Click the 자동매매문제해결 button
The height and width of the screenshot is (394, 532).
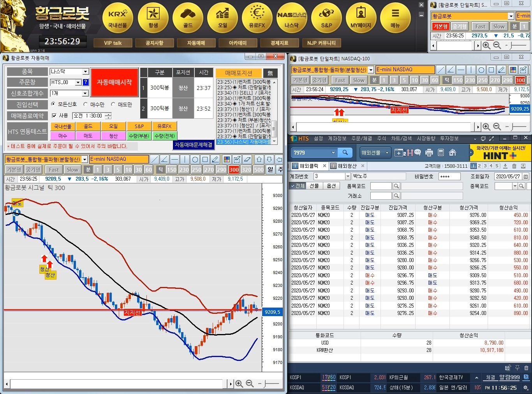coord(194,144)
